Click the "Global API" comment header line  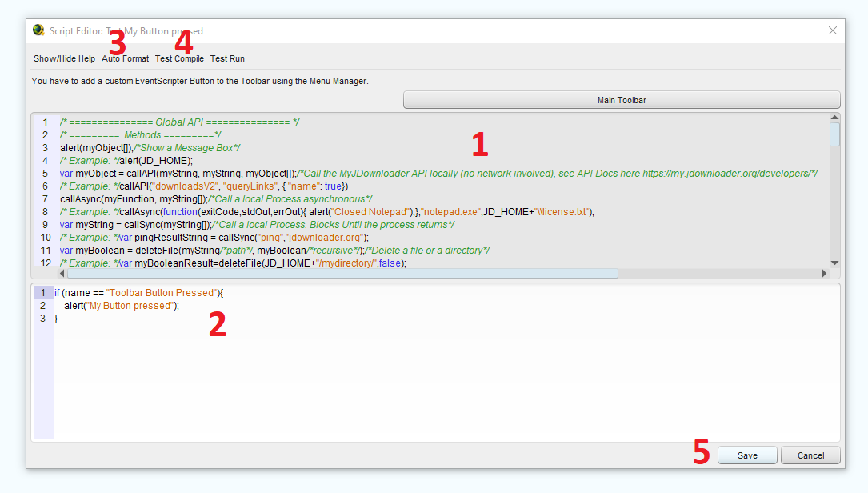point(179,122)
